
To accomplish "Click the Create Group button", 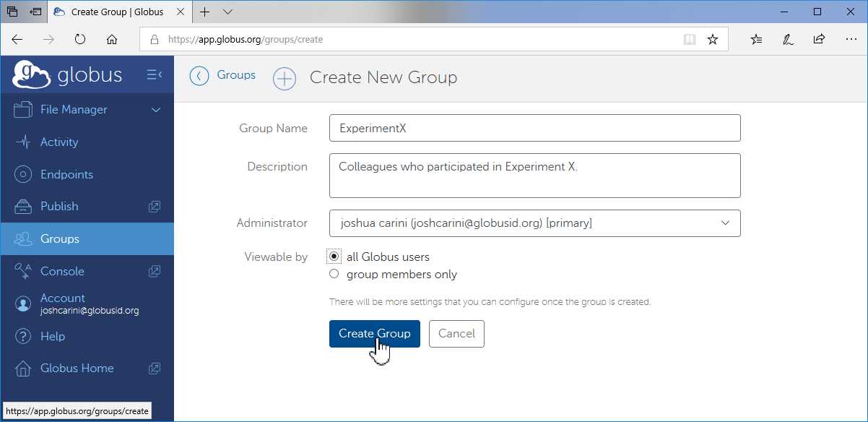I will click(x=374, y=333).
